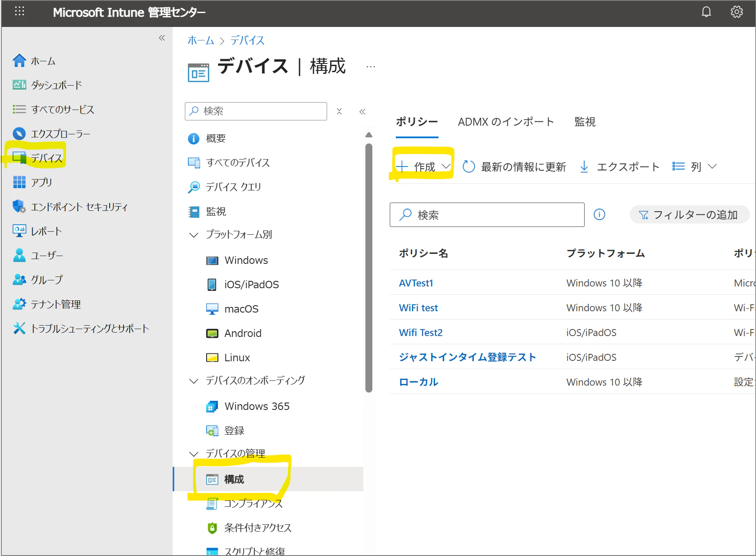Open グループ in left navigation
Image resolution: width=756 pixels, height=556 pixels.
pyautogui.click(x=38, y=280)
